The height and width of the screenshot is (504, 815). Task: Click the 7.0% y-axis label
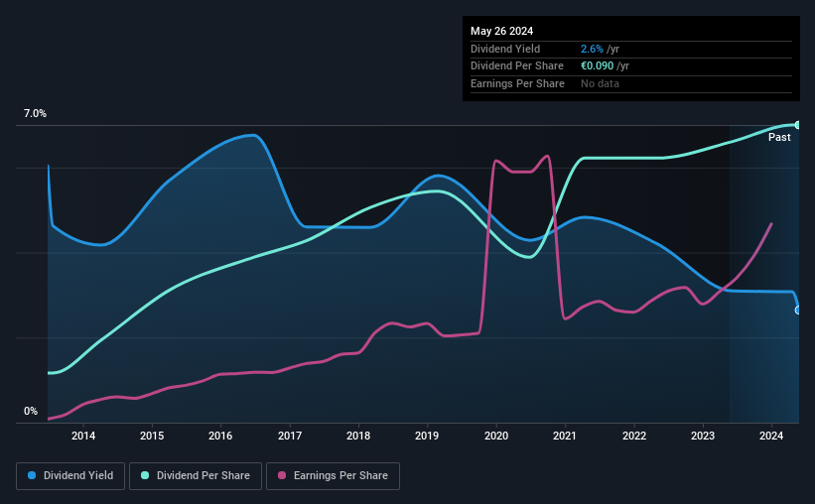pos(35,114)
